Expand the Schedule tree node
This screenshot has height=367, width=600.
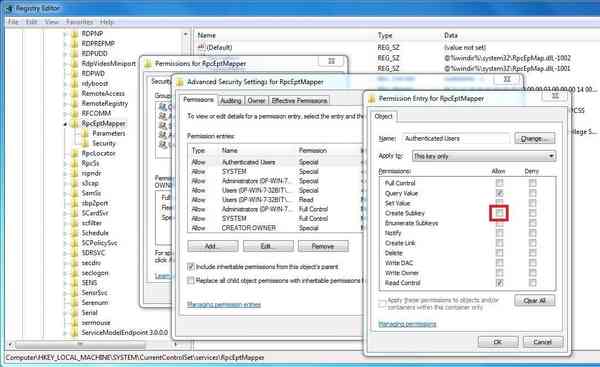pyautogui.click(x=65, y=233)
